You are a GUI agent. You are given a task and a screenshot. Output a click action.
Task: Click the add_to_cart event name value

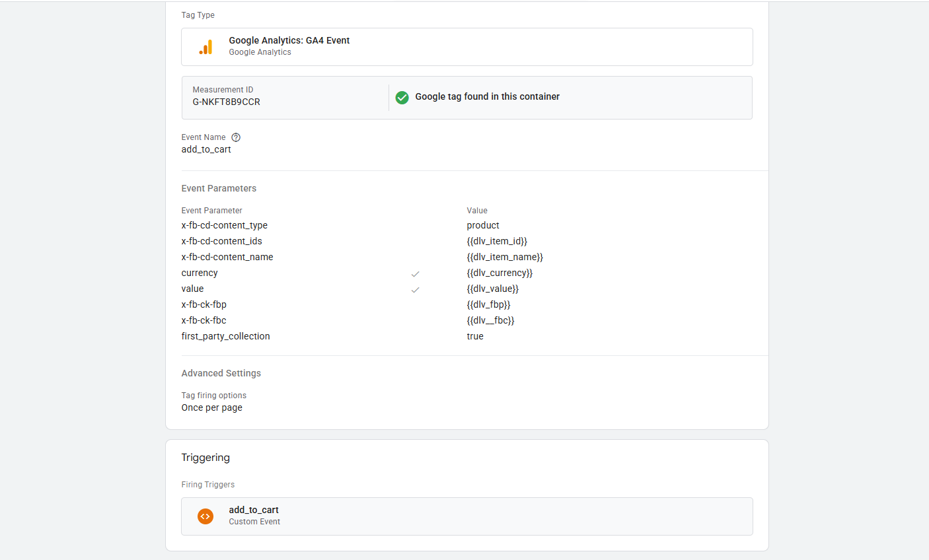tap(206, 149)
